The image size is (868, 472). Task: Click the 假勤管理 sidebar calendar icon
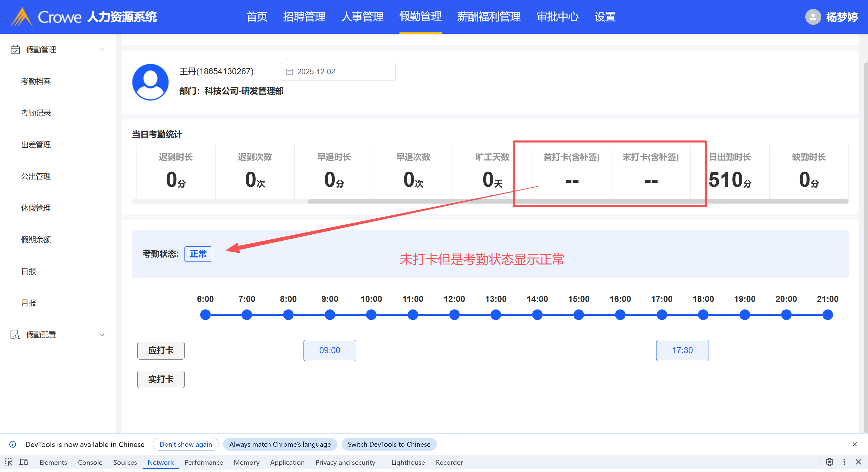pyautogui.click(x=15, y=49)
